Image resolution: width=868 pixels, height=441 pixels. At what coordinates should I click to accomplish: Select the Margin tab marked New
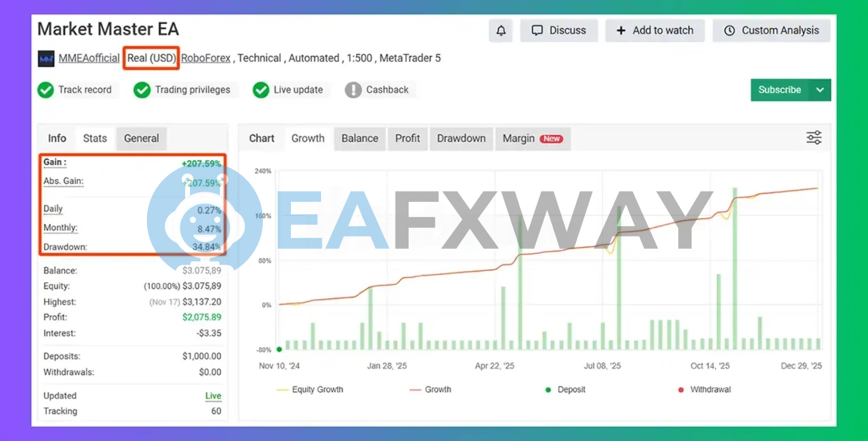pyautogui.click(x=532, y=139)
